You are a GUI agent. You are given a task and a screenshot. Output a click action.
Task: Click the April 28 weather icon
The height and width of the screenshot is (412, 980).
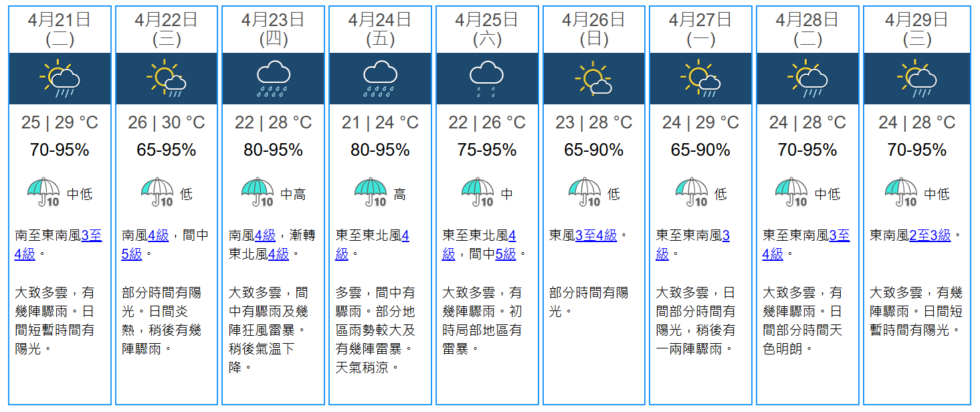point(807,79)
